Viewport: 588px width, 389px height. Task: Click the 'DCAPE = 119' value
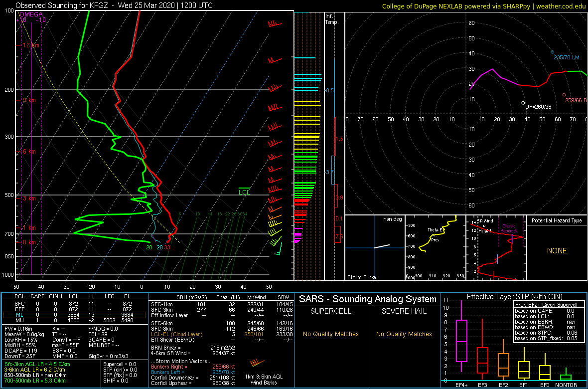tap(21, 350)
